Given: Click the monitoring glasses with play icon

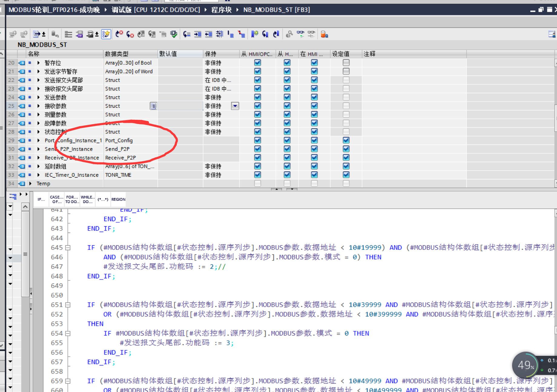Looking at the screenshot, I should (x=300, y=34).
